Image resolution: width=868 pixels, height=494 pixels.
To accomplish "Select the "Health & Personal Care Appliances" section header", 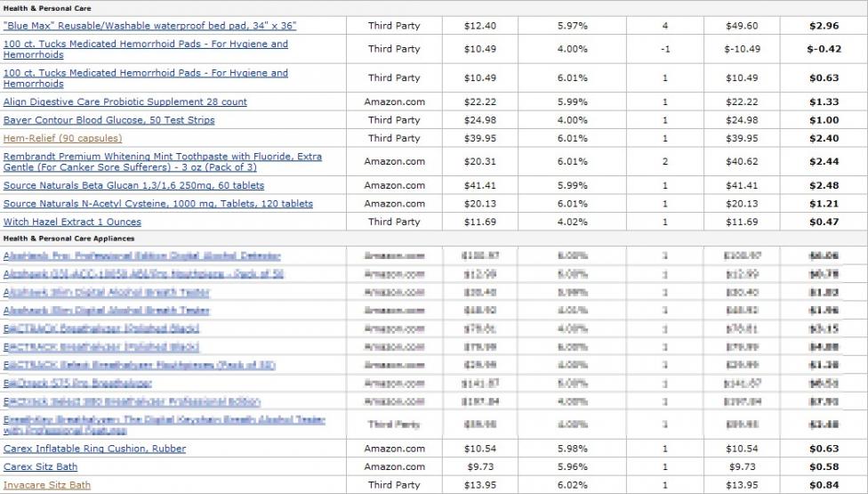I will coord(68,239).
